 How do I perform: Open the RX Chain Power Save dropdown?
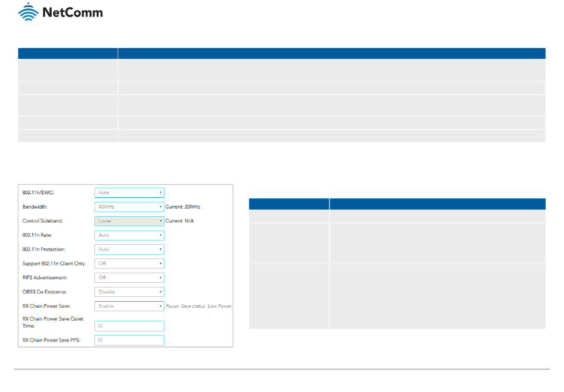129,306
